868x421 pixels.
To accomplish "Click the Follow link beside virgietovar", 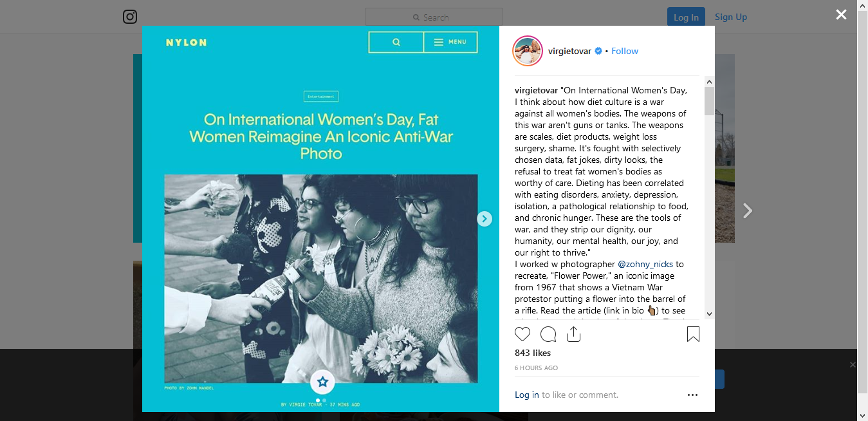I will pos(625,51).
